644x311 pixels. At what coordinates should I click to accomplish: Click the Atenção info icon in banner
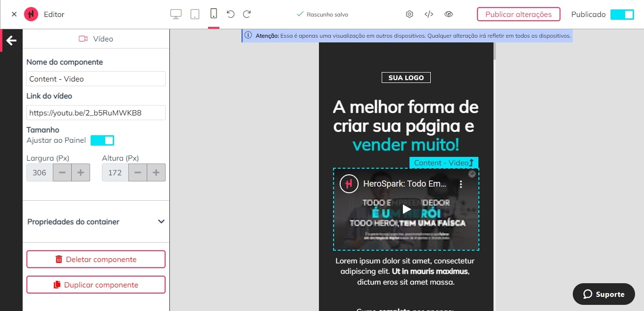(x=248, y=35)
